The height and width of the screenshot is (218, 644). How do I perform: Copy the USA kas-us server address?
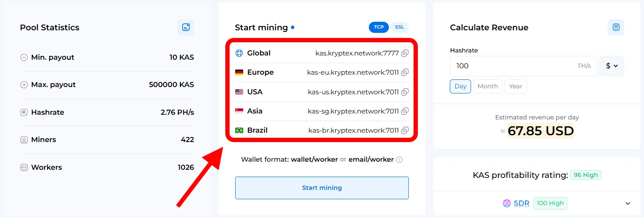pyautogui.click(x=405, y=92)
